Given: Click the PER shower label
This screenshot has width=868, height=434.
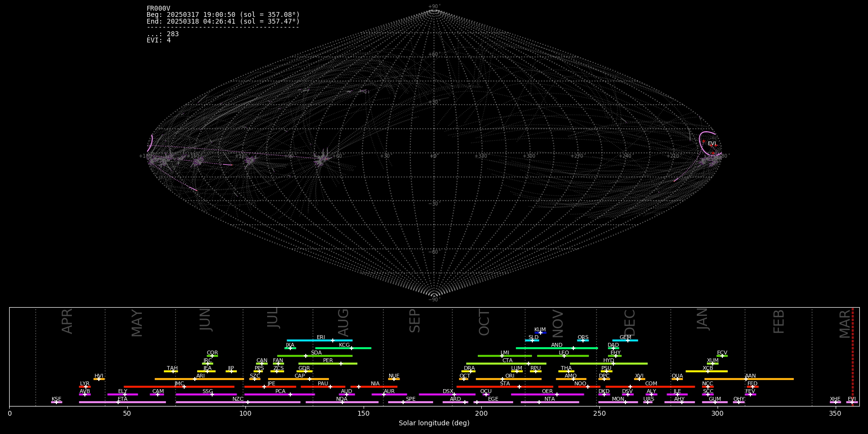Looking at the screenshot, I should tap(328, 361).
